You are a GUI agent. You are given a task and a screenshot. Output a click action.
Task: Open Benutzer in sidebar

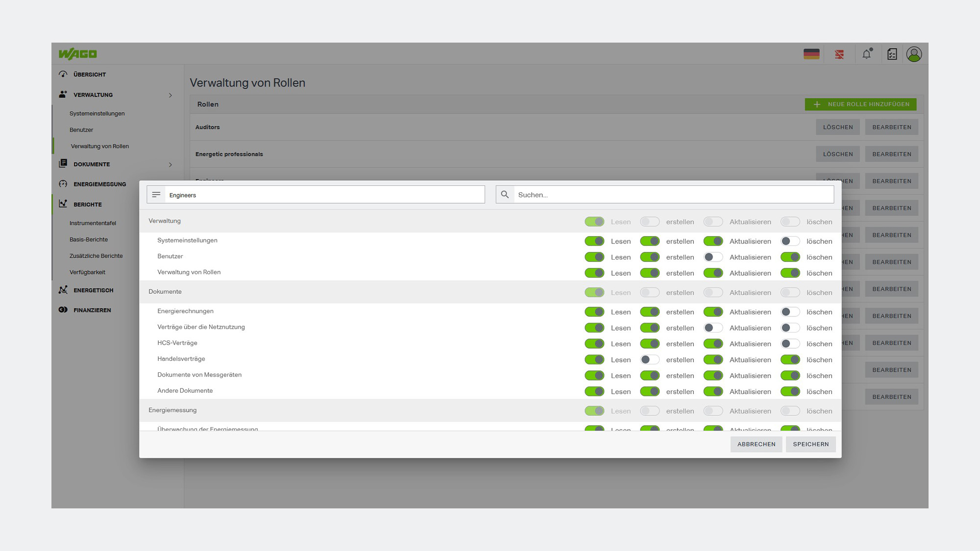click(x=81, y=130)
